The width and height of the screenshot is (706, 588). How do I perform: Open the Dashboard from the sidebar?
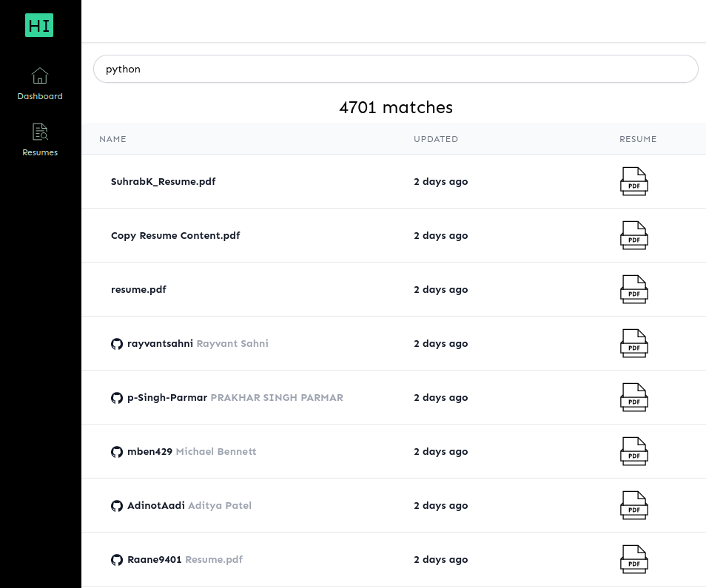pyautogui.click(x=40, y=84)
